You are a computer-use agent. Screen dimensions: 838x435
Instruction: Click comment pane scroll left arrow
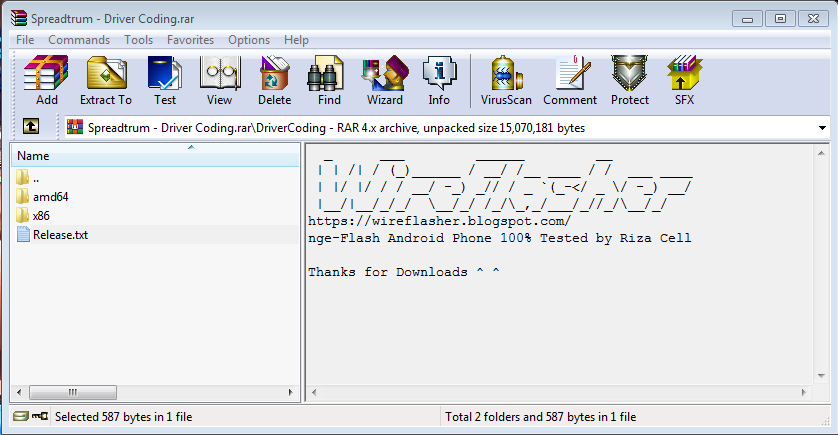click(314, 392)
